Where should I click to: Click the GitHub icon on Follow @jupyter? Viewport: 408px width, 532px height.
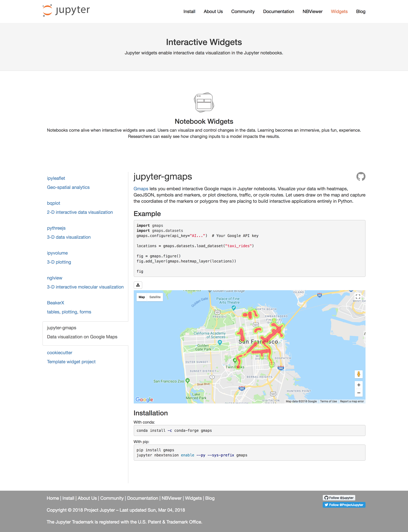coord(327,498)
